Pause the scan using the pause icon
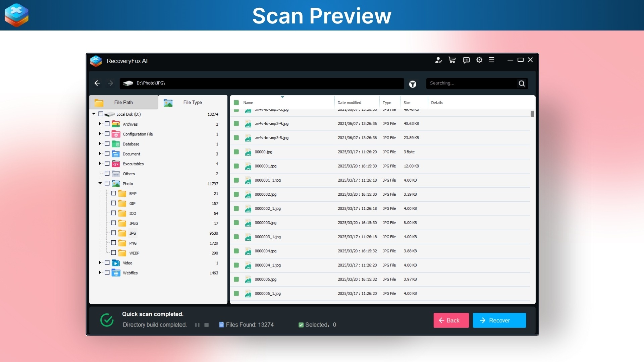Viewport: 644px width, 362px height. (x=198, y=325)
